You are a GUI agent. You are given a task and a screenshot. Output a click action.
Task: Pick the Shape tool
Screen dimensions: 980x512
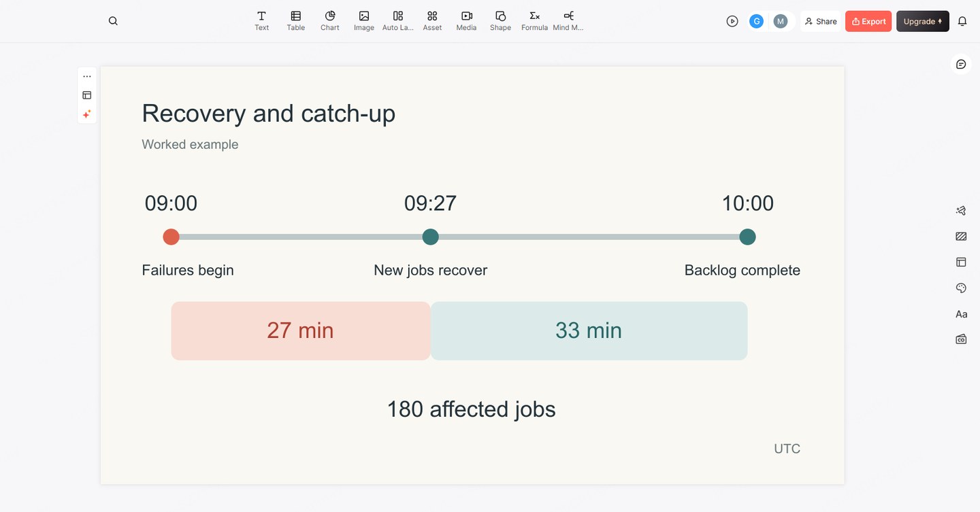(500, 20)
